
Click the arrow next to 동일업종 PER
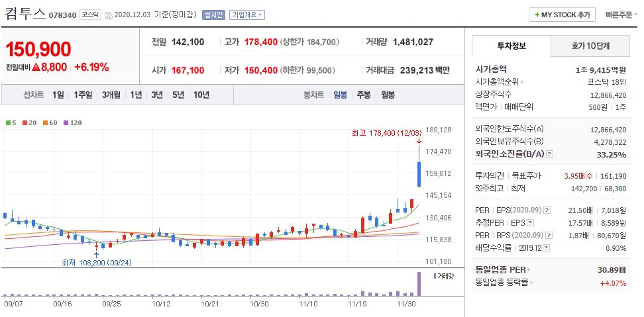(529, 270)
